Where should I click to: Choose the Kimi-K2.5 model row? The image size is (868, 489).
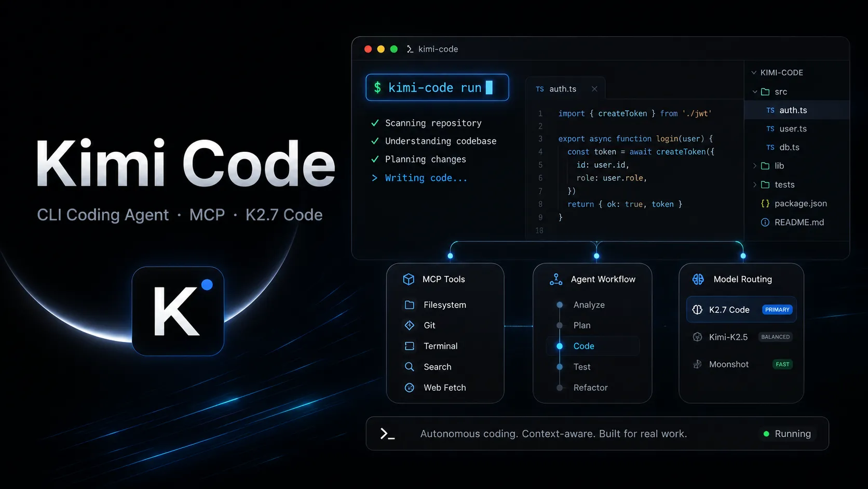tap(741, 337)
